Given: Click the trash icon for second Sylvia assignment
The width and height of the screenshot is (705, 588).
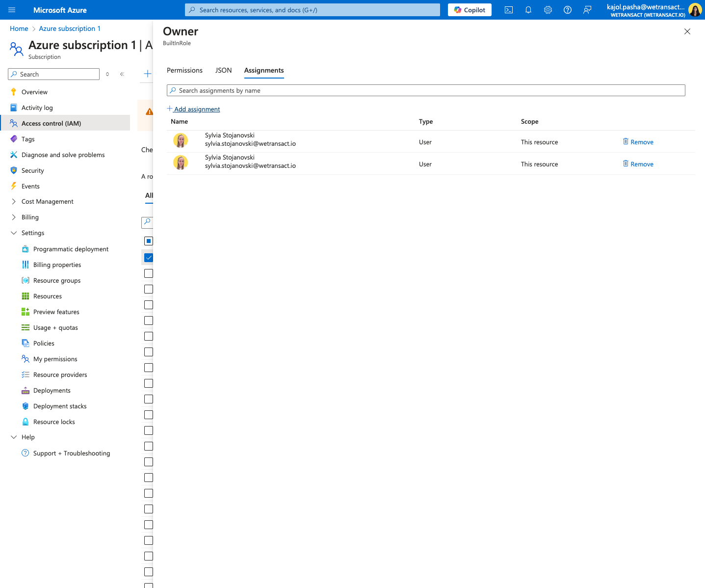Looking at the screenshot, I should [x=626, y=163].
